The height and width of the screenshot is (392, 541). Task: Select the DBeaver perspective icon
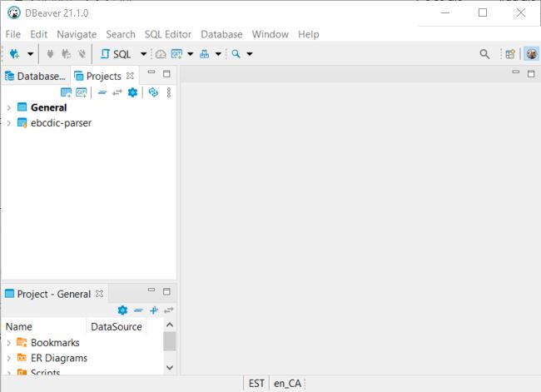(532, 54)
